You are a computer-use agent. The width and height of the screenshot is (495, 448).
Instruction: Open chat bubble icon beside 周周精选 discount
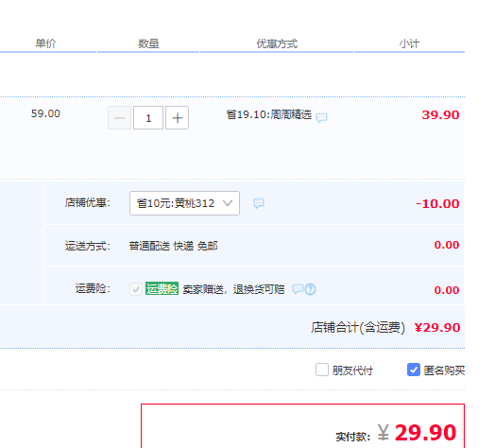point(322,117)
